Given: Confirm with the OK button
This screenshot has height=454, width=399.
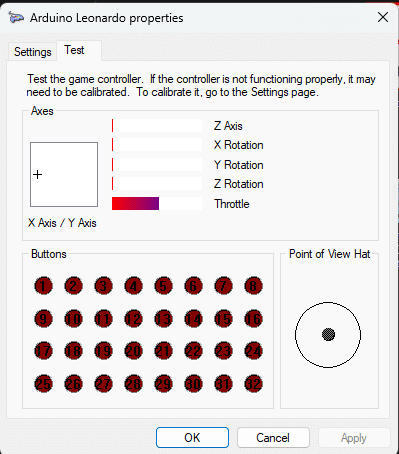Looking at the screenshot, I should click(x=192, y=438).
